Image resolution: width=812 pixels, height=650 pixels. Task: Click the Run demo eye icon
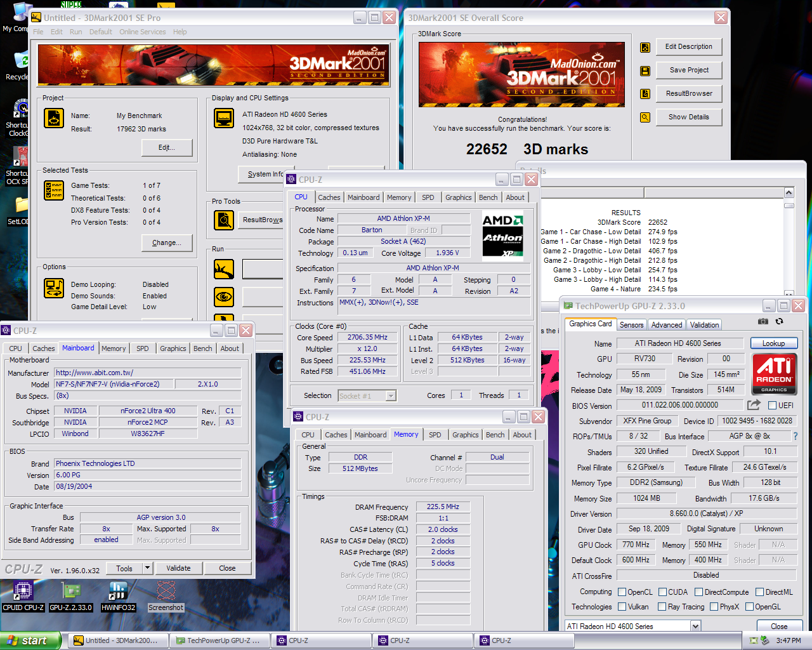coord(224,296)
